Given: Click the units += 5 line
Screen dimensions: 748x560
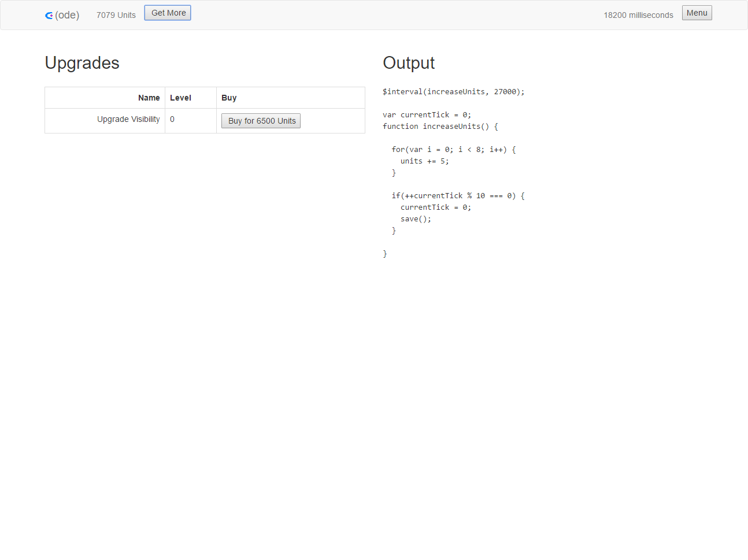Looking at the screenshot, I should (425, 161).
